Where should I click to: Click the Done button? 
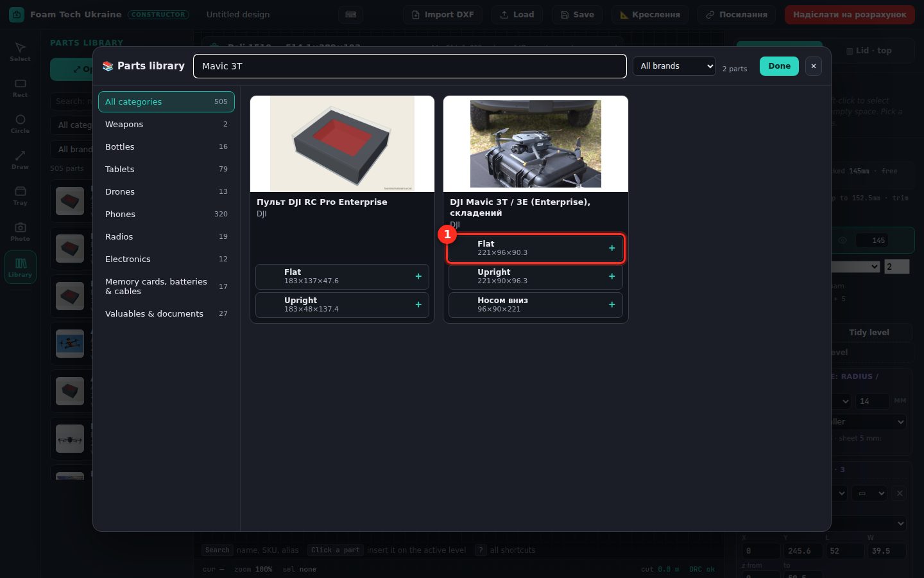779,66
